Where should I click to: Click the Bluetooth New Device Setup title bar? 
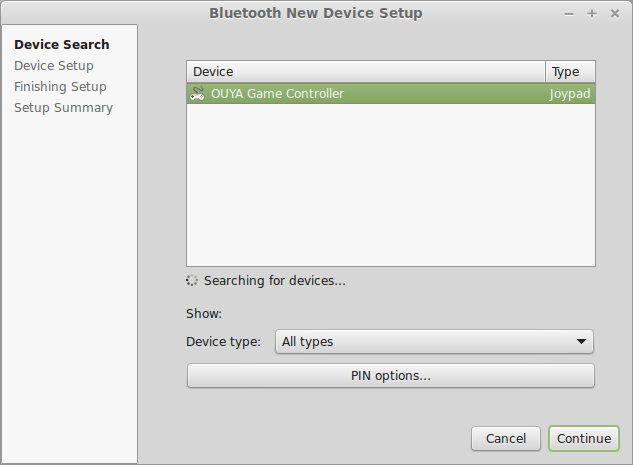point(316,13)
